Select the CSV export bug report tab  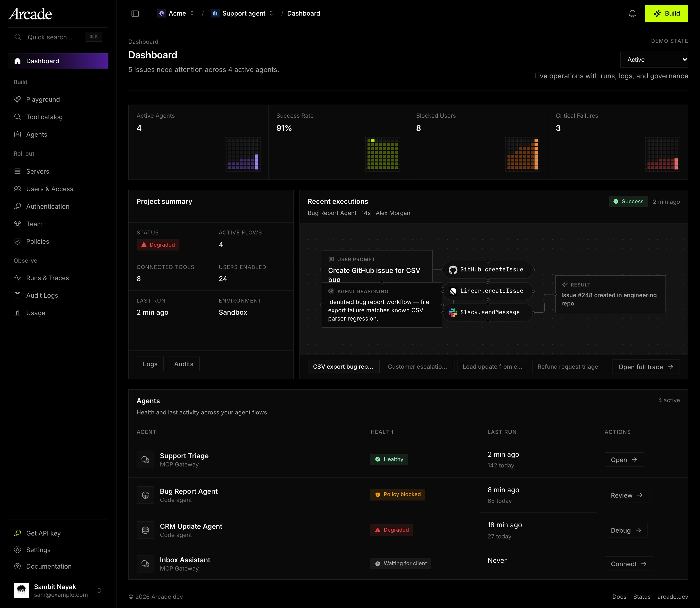coord(343,367)
